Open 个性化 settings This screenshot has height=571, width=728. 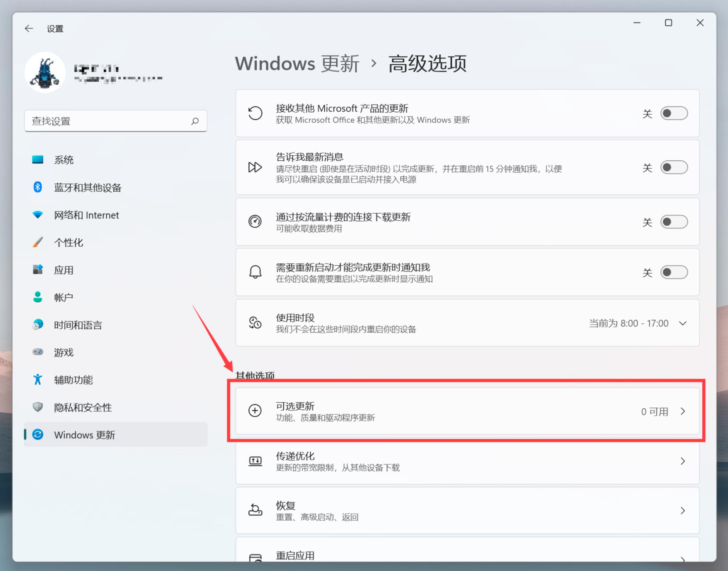pos(69,243)
